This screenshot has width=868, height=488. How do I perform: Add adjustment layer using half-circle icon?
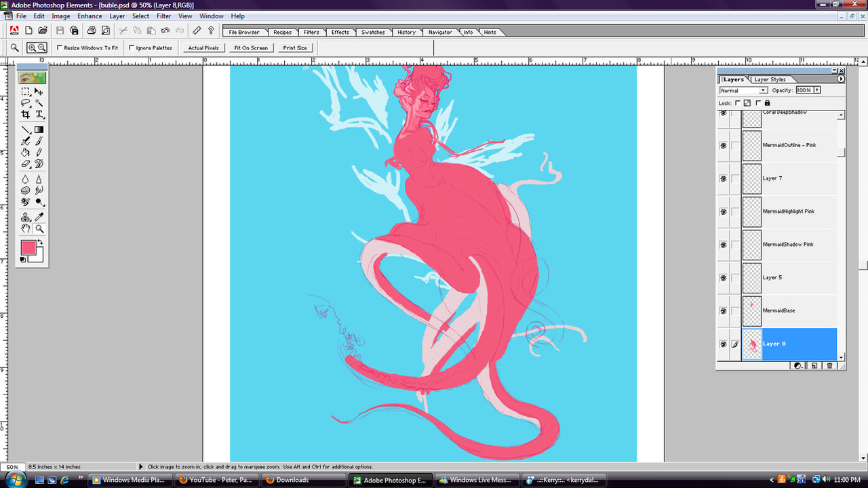click(798, 366)
